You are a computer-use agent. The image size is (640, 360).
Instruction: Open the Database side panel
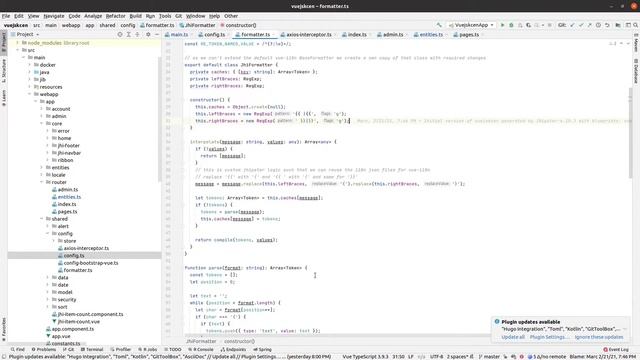tap(636, 71)
